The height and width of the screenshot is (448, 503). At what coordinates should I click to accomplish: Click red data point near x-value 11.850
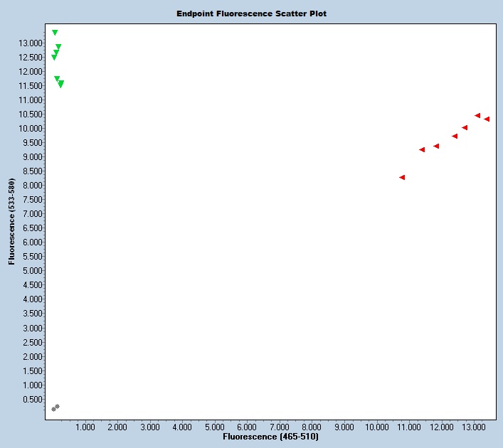tap(436, 146)
